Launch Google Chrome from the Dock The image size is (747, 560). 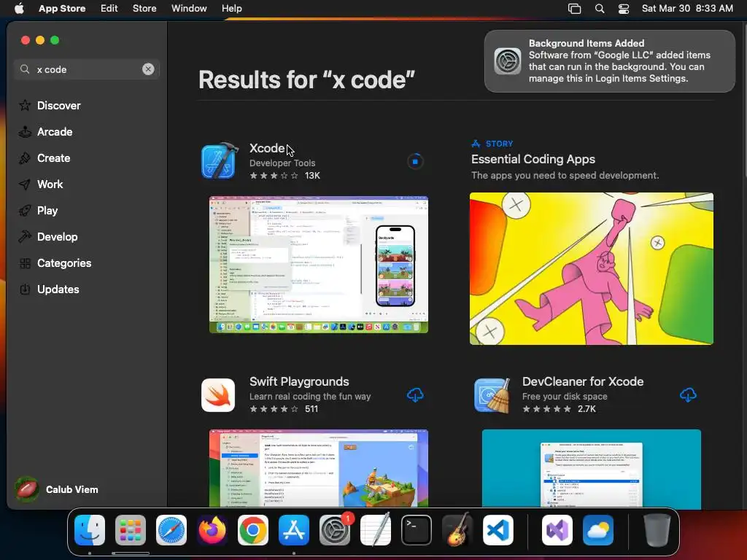pyautogui.click(x=253, y=530)
